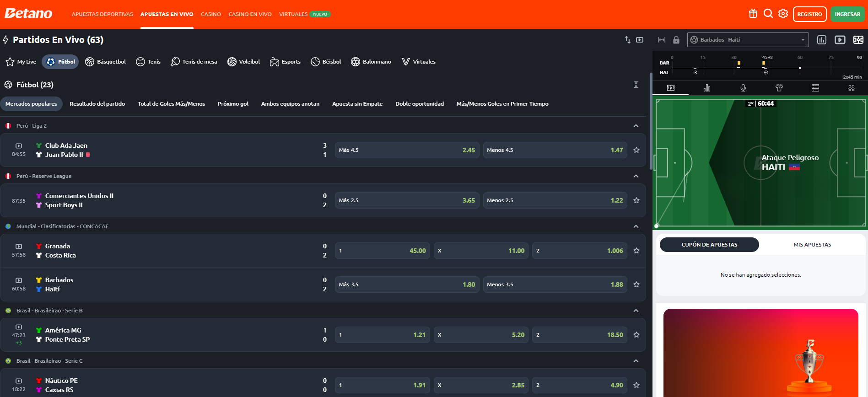Screen dimensions: 868x397
Task: Click timeline marker at 60 minutes
Action: point(800,68)
